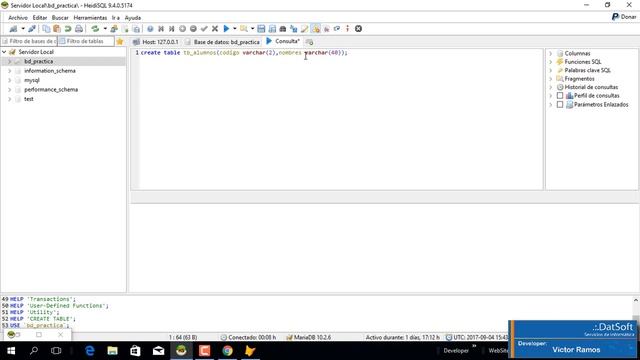The image size is (640, 360).
Task: Open the Ir a menu
Action: 116,18
